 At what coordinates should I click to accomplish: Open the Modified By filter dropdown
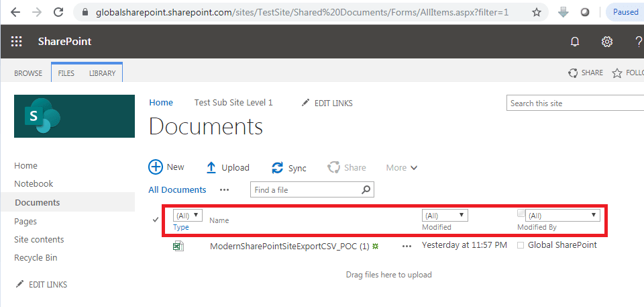click(x=562, y=215)
